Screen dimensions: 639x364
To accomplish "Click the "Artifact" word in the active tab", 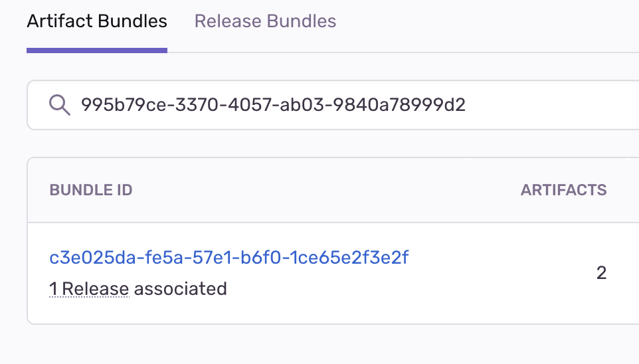I will [x=60, y=21].
